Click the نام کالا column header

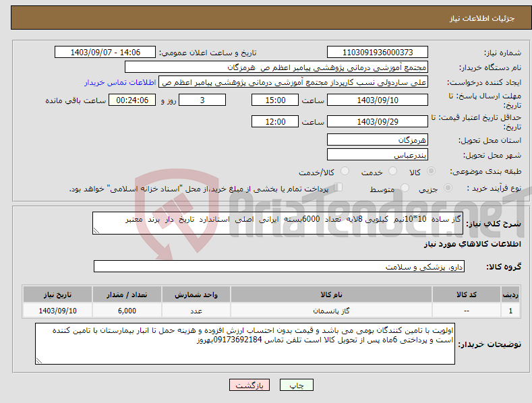pos(331,294)
